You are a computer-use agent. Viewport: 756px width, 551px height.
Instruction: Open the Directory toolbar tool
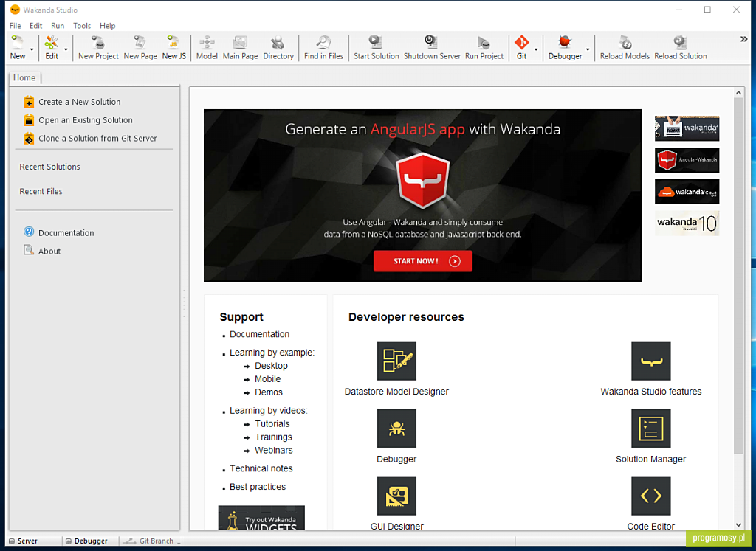(278, 48)
